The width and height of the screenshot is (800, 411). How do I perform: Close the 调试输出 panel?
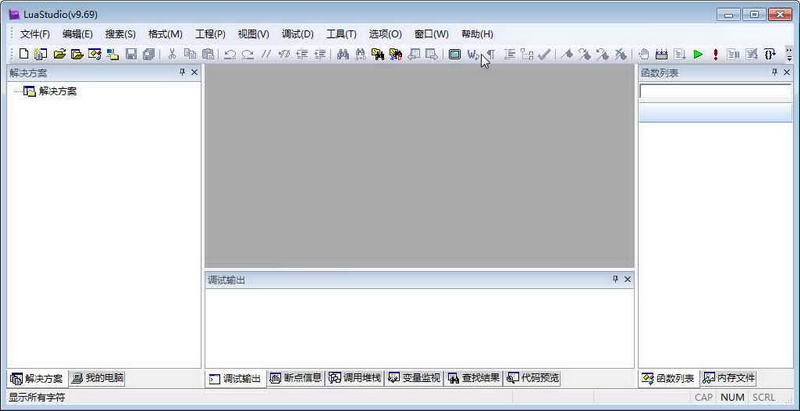point(628,279)
